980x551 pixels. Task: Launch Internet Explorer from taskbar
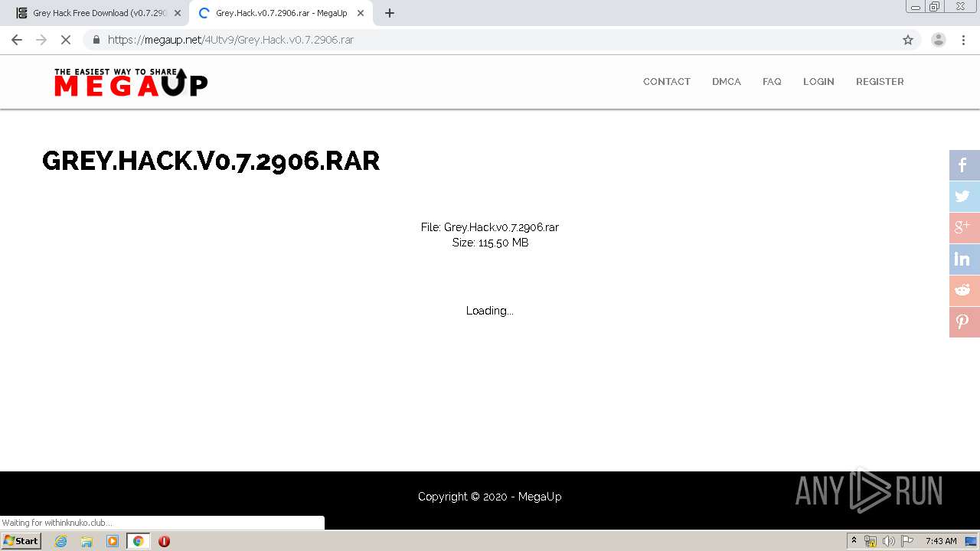tap(60, 541)
